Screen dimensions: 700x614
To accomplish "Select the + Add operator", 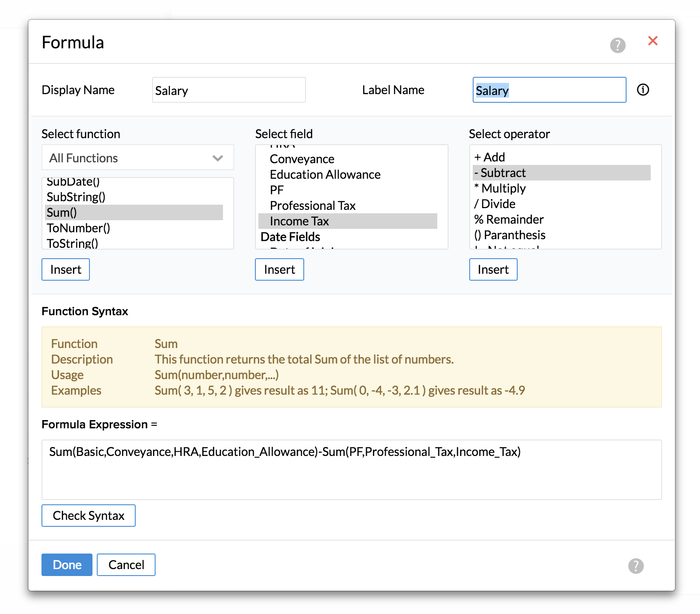I will [490, 157].
